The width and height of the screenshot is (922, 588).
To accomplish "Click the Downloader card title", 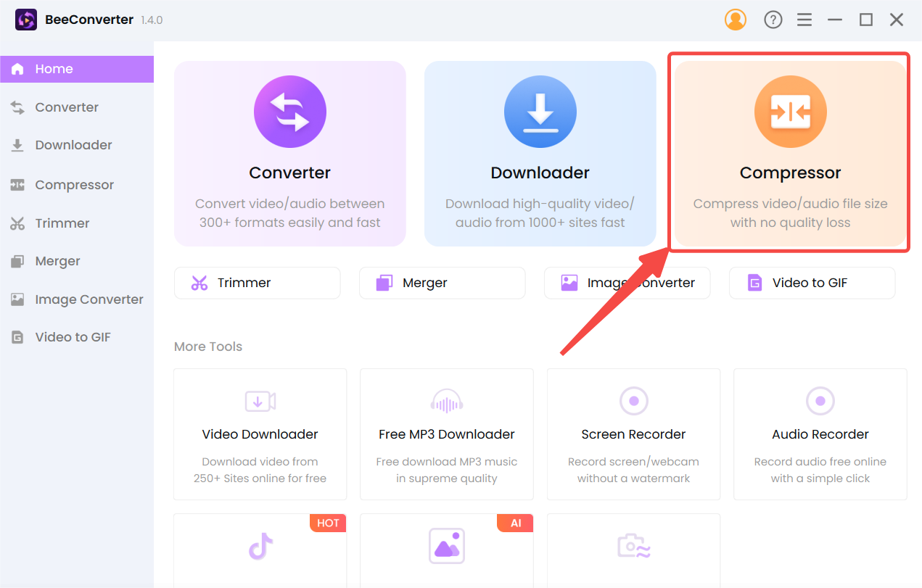I will (540, 173).
